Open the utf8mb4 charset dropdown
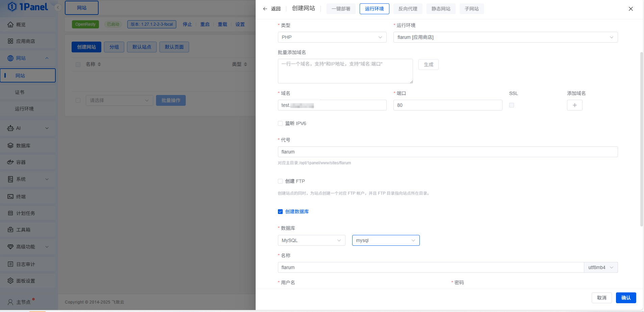 coord(601,267)
